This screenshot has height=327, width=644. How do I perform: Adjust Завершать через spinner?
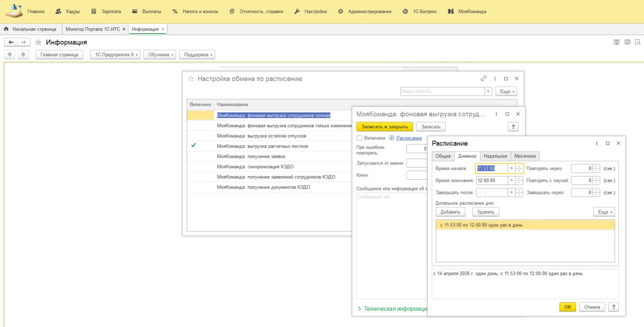[596, 192]
